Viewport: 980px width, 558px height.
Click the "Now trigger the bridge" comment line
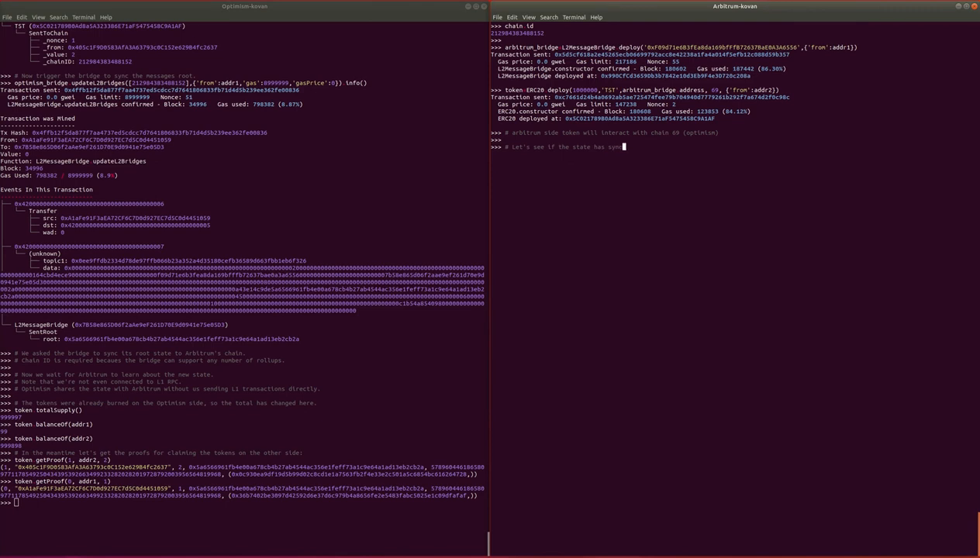(x=98, y=76)
